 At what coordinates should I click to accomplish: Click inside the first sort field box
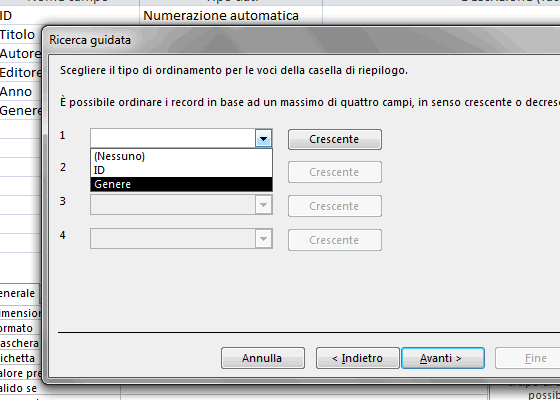tap(173, 139)
